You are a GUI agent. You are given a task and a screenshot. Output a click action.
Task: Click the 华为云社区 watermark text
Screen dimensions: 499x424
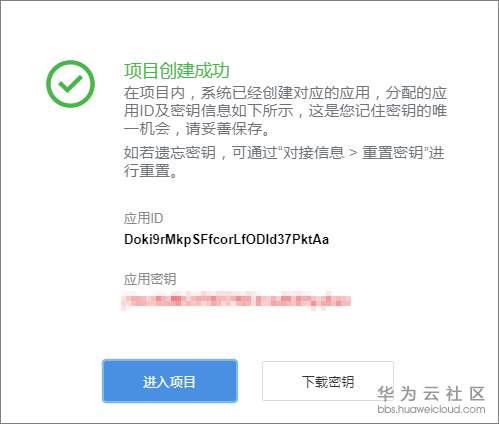(x=431, y=394)
